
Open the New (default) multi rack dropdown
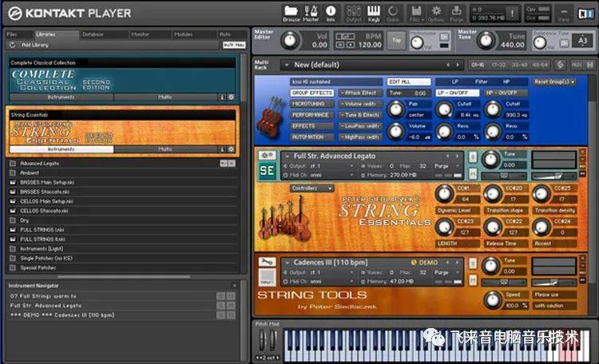(x=287, y=65)
